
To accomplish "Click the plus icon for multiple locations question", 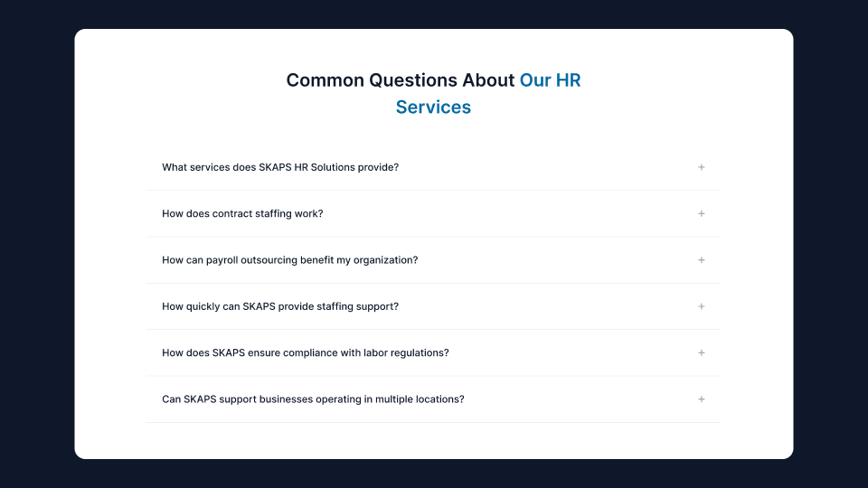I will click(x=701, y=399).
